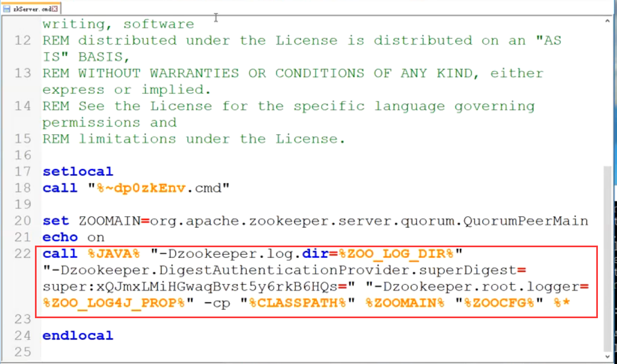Switch to the zkServer.cmd file tab

(31, 9)
